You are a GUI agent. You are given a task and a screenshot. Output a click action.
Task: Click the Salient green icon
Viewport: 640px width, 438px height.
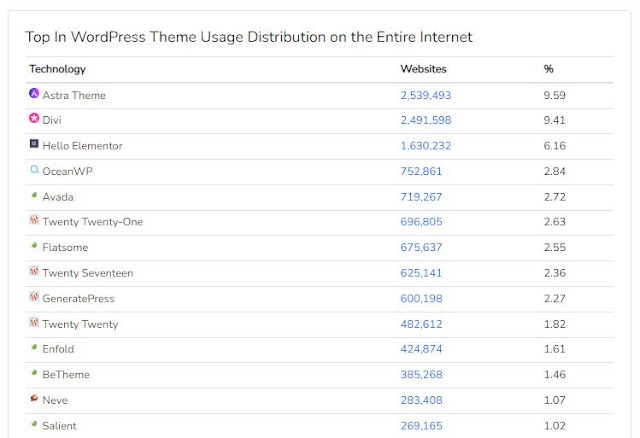[34, 425]
